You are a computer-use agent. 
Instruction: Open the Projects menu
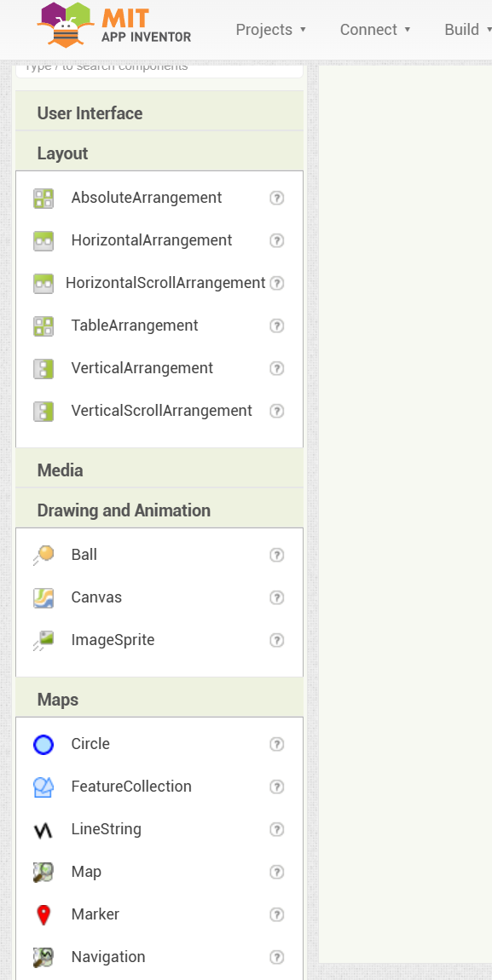pos(270,29)
